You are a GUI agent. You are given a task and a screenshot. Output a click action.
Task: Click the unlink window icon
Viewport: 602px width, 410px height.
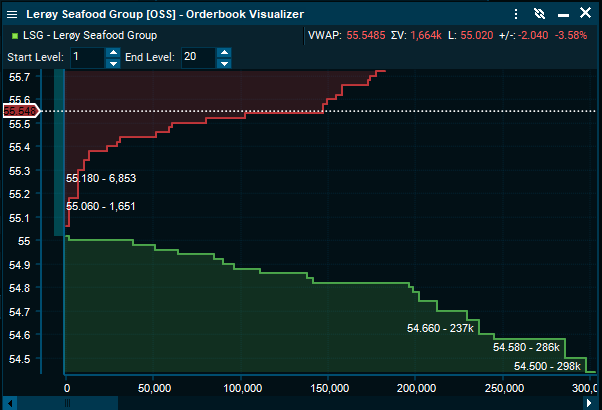pos(539,14)
